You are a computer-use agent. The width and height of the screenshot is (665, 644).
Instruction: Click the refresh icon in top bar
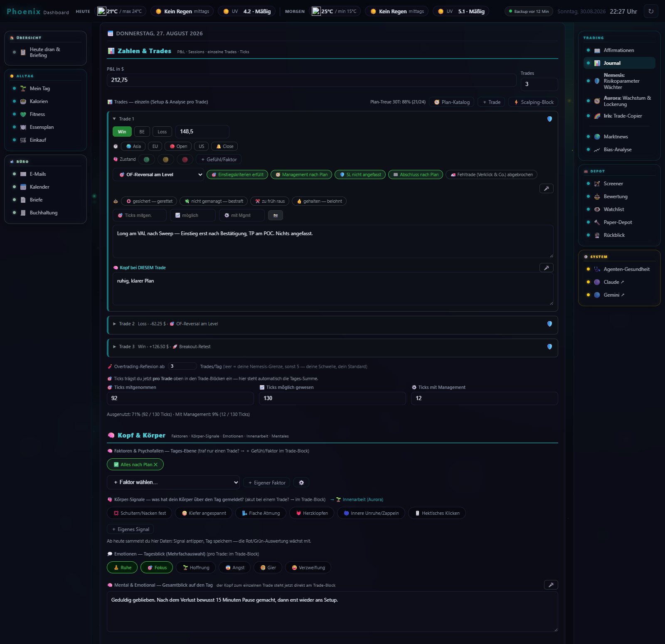click(x=651, y=11)
